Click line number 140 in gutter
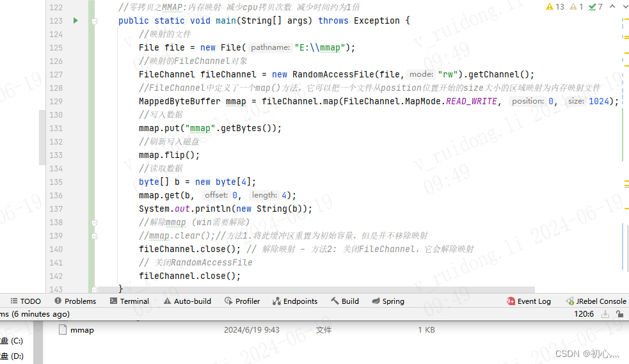Image resolution: width=629 pixels, height=364 pixels. 56,249
